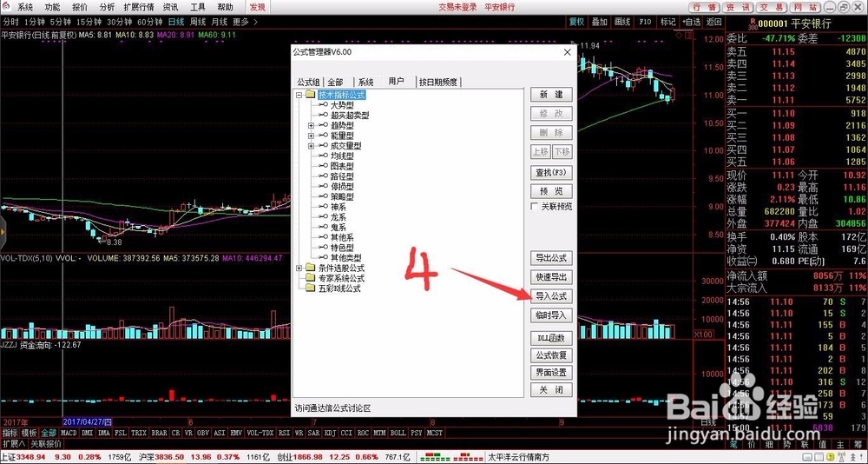This screenshot has height=464, width=868.
Task: Open the 分析 menu
Action: pyautogui.click(x=107, y=7)
